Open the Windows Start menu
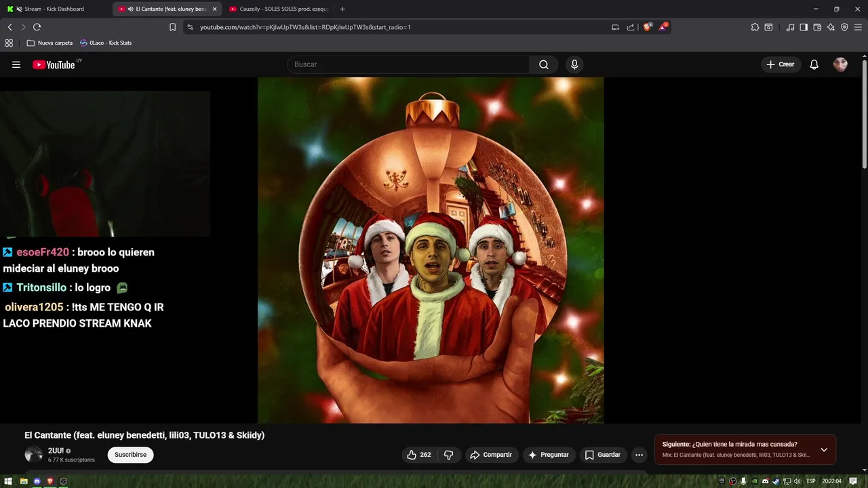 click(x=9, y=481)
